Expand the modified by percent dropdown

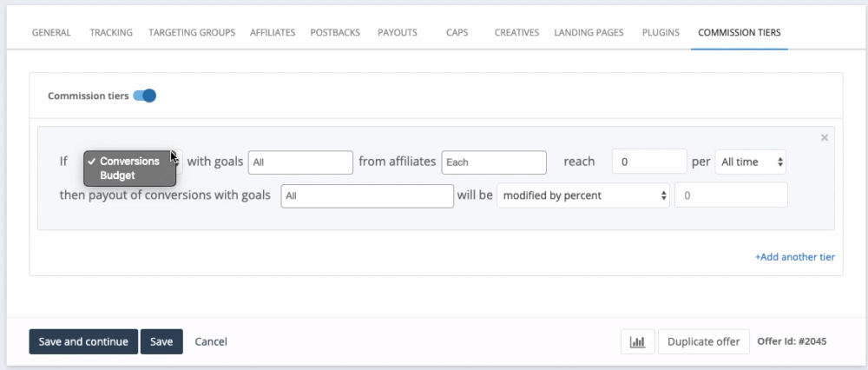583,195
